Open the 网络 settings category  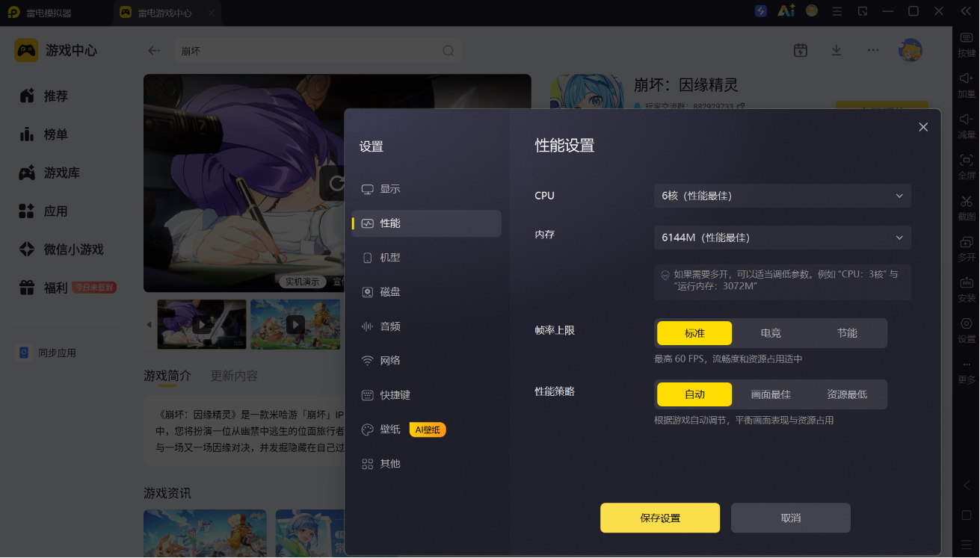(426, 361)
